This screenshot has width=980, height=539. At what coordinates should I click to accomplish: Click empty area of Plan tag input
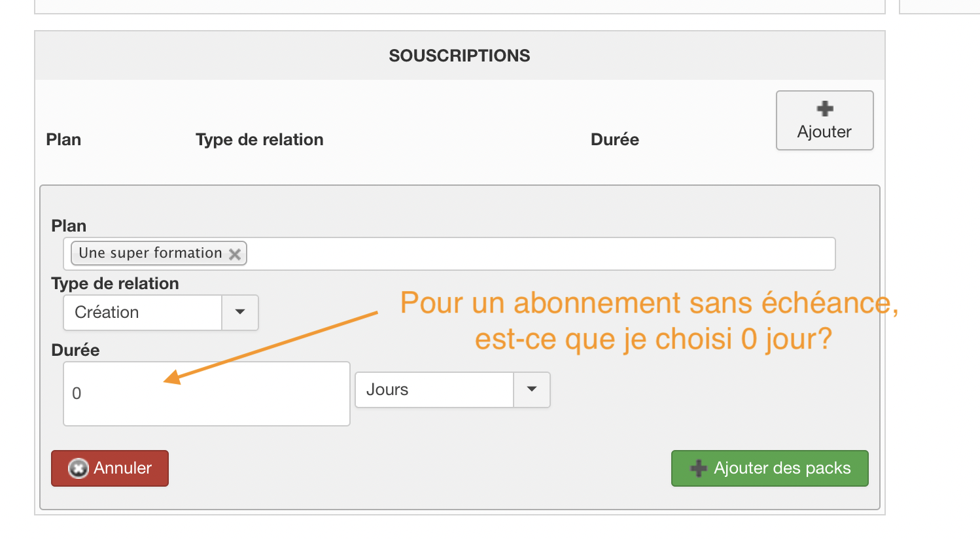(x=536, y=254)
